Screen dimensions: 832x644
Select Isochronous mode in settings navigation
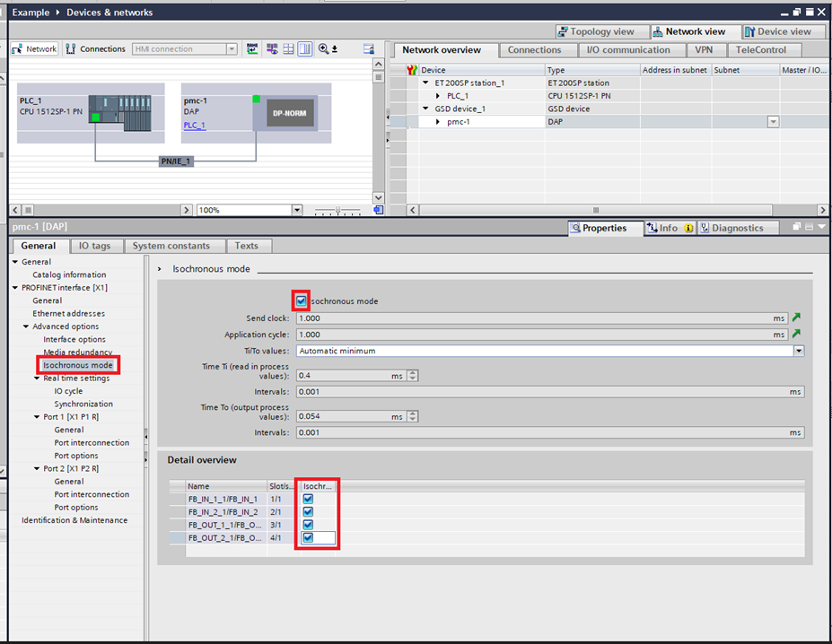tap(78, 365)
